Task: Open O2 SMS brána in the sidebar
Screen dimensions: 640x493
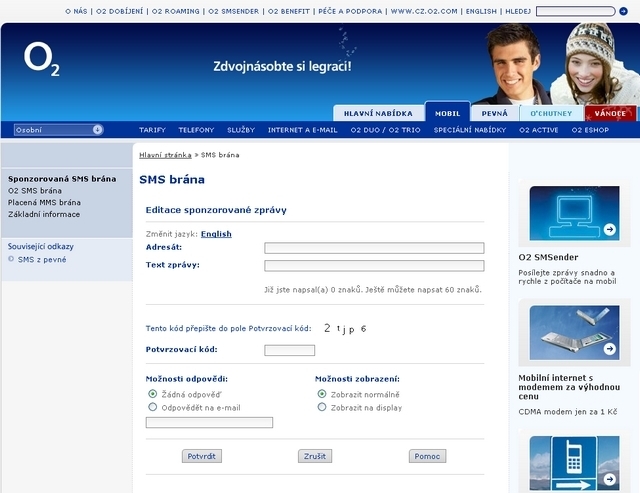Action: pyautogui.click(x=35, y=191)
